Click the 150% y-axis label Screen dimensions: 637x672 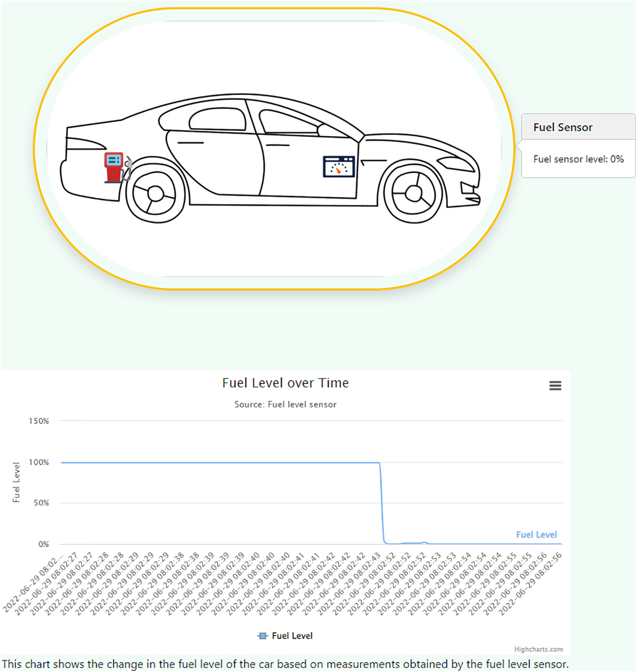coord(39,421)
